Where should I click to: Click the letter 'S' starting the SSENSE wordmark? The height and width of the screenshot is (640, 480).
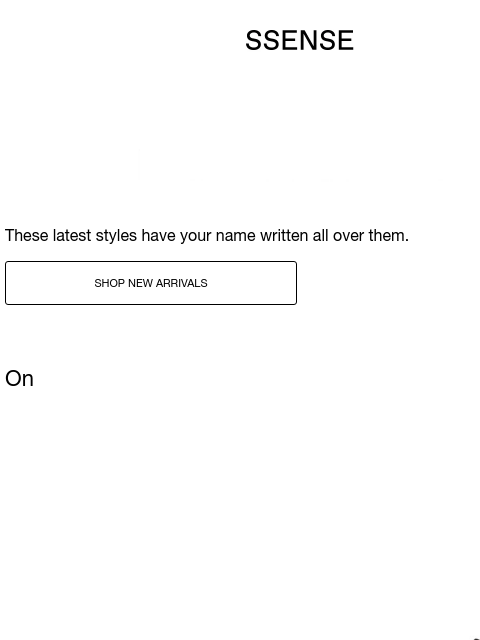253,40
